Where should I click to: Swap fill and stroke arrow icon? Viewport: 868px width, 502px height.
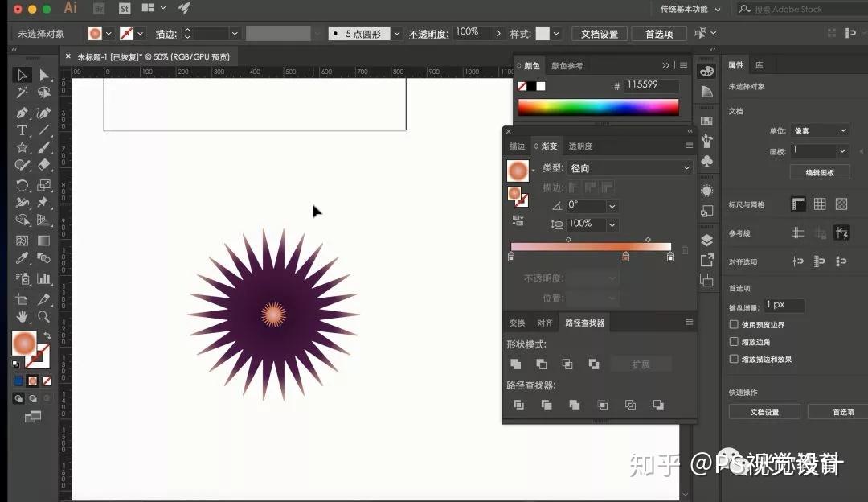click(47, 335)
